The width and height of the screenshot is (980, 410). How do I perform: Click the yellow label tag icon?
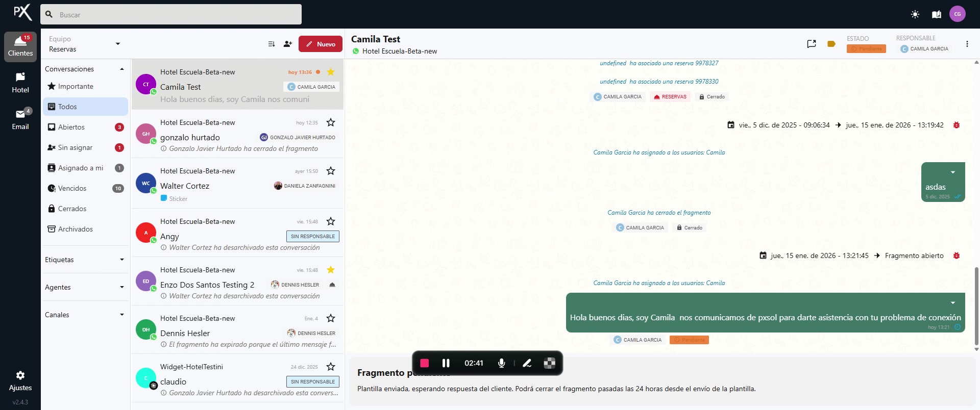point(831,44)
